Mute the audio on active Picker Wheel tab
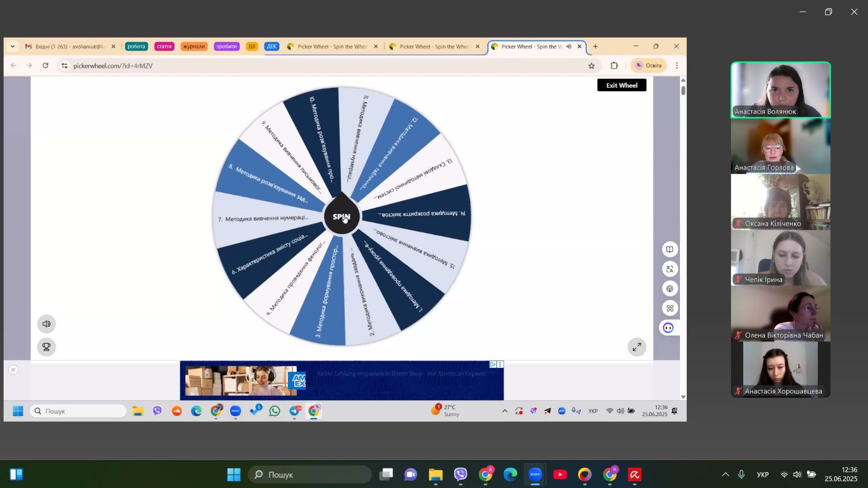 pyautogui.click(x=569, y=47)
